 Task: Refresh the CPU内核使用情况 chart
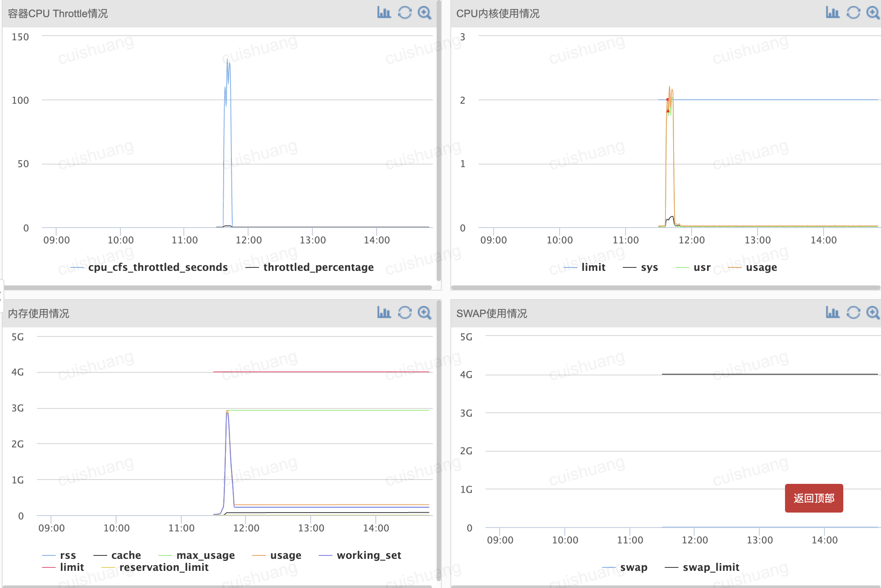coord(853,13)
